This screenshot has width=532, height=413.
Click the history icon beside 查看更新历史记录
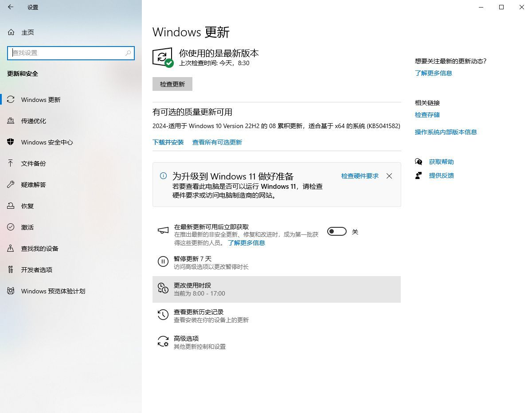(163, 315)
